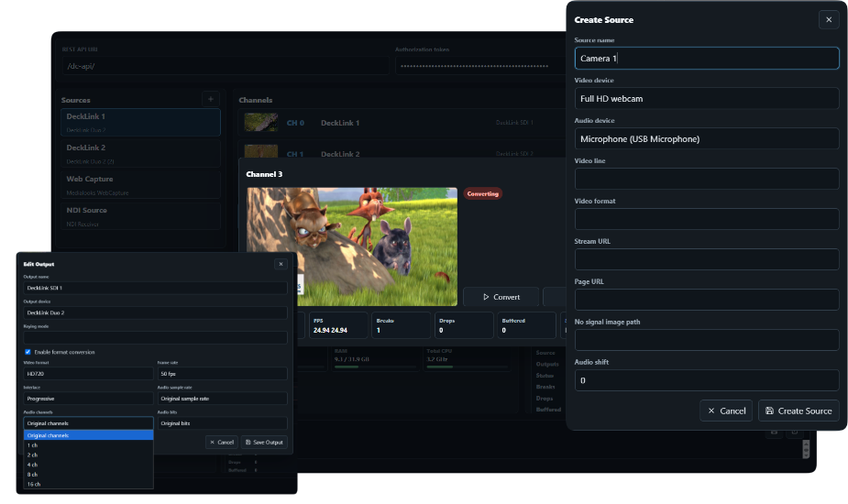Screen dimensions: 848x504
Task: Click the Save Output button
Action: (264, 442)
